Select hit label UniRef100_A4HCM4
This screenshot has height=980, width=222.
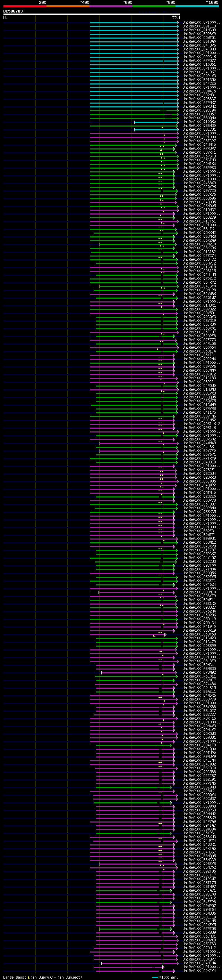pyautogui.click(x=199, y=963)
